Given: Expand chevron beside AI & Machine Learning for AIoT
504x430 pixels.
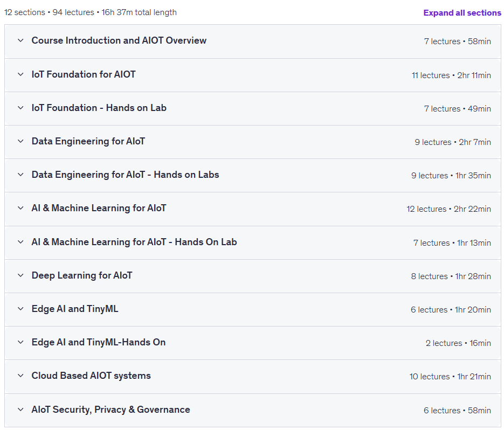Looking at the screenshot, I should (20, 208).
